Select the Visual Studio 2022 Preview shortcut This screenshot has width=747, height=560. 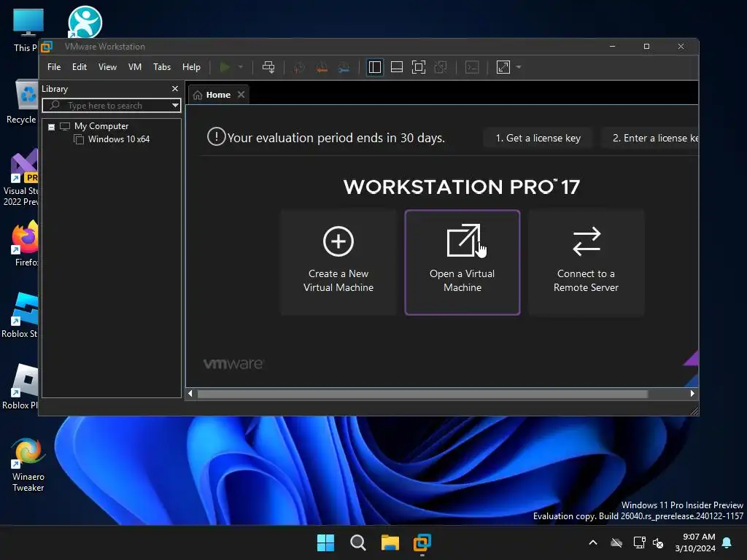[x=21, y=178]
